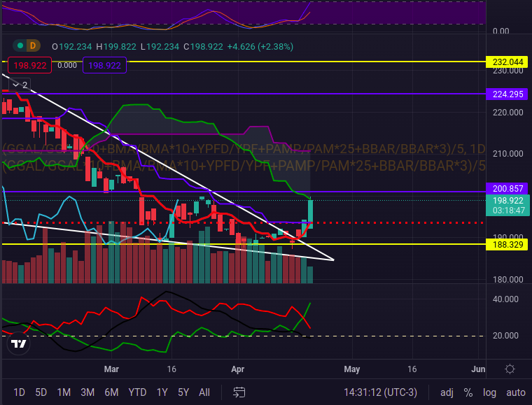Click the TradingView logo
The height and width of the screenshot is (405, 532).
pyautogui.click(x=19, y=343)
